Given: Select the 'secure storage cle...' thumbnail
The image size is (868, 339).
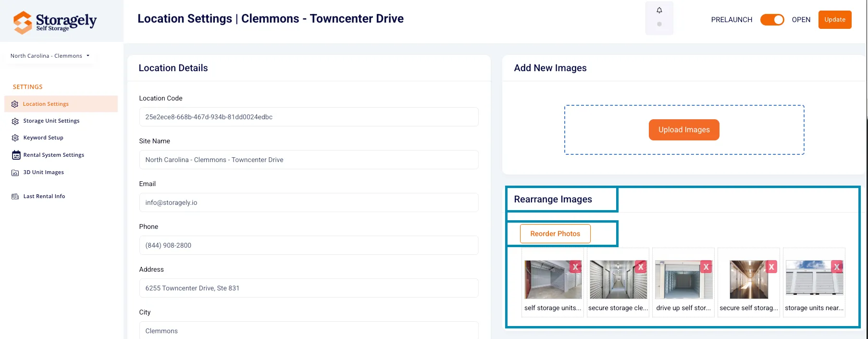Looking at the screenshot, I should click(x=619, y=280).
